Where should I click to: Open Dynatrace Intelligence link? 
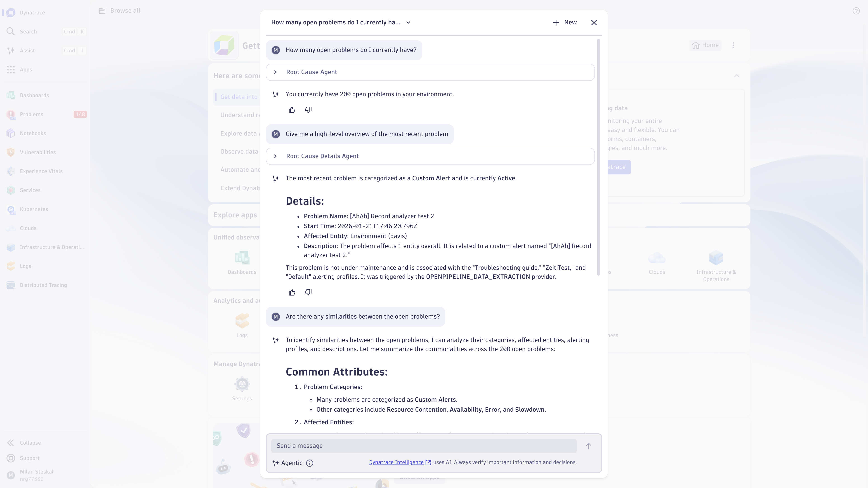[x=396, y=462]
